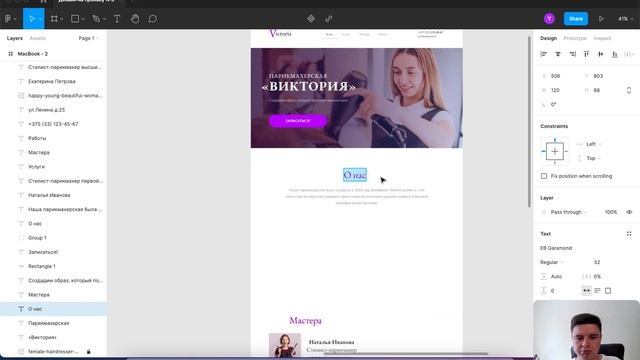
Task: Align left using the alignment icon
Action: (544, 54)
